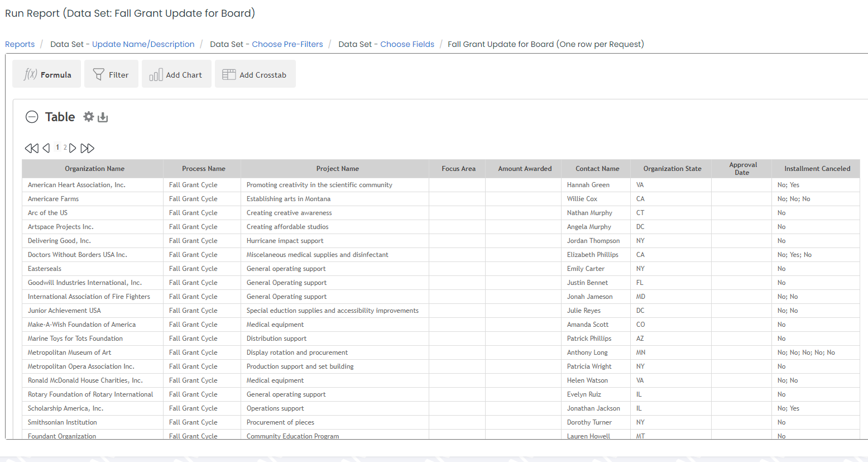The image size is (868, 462).
Task: Click contact name Anthony Long
Action: pyautogui.click(x=587, y=353)
